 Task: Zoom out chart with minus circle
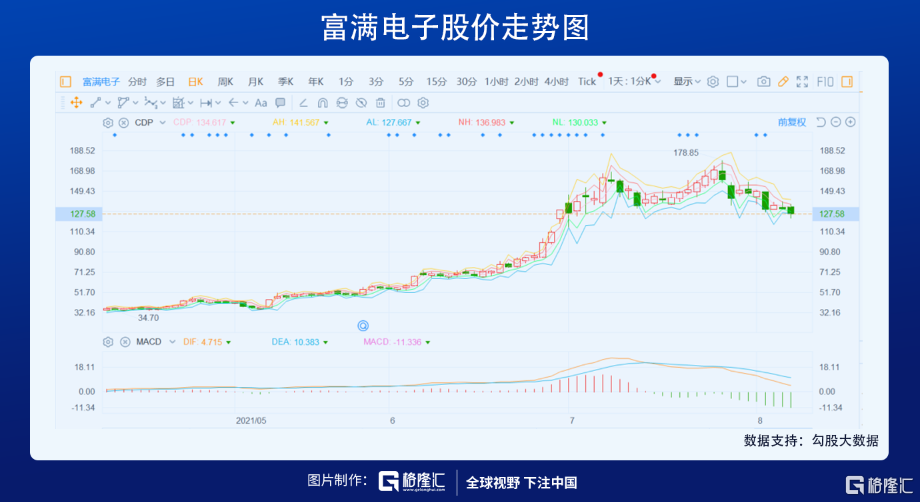(836, 122)
